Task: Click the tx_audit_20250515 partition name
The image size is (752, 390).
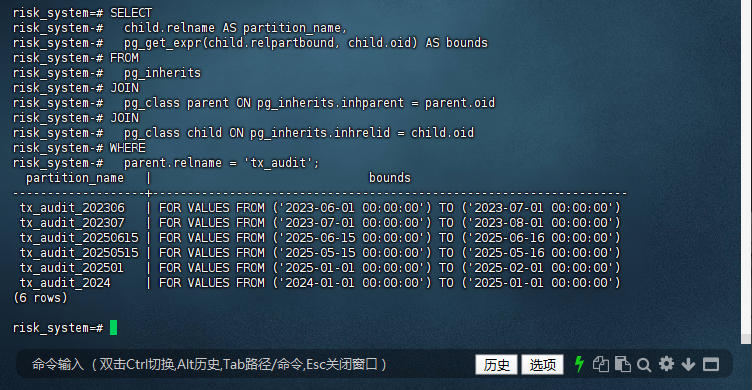Action: [x=79, y=253]
